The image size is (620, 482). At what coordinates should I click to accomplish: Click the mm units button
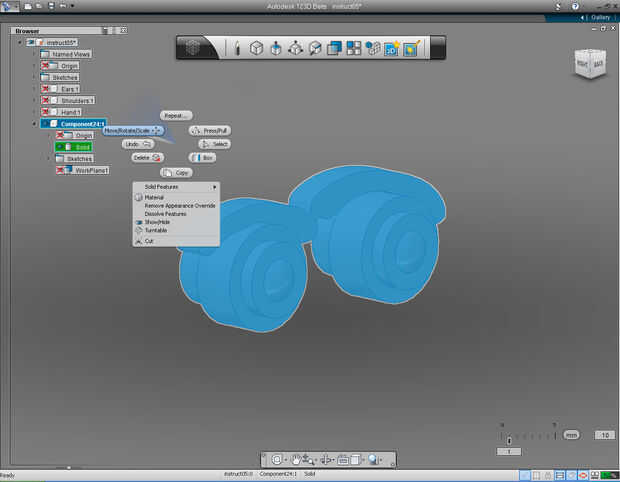click(571, 435)
